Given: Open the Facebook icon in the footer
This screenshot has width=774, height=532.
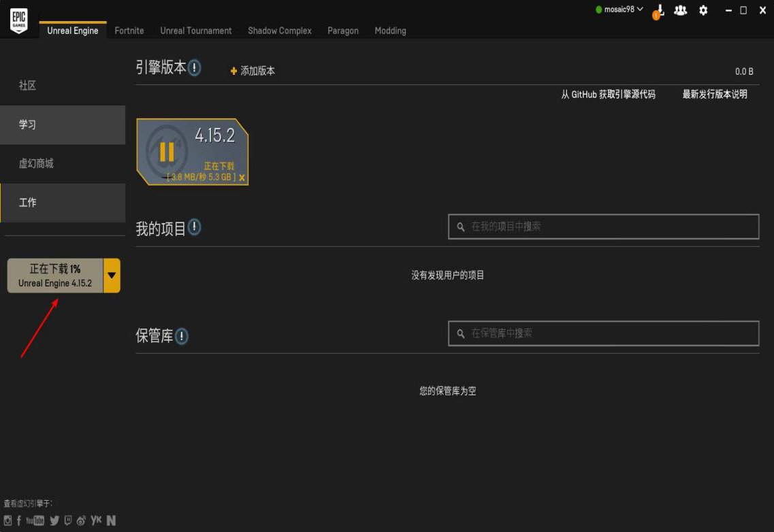Looking at the screenshot, I should (x=19, y=520).
